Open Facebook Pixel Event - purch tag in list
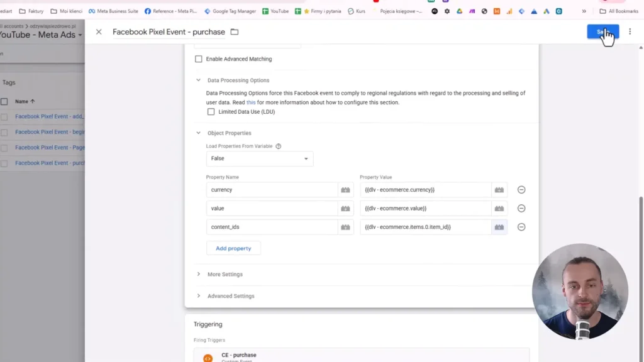 click(x=50, y=163)
